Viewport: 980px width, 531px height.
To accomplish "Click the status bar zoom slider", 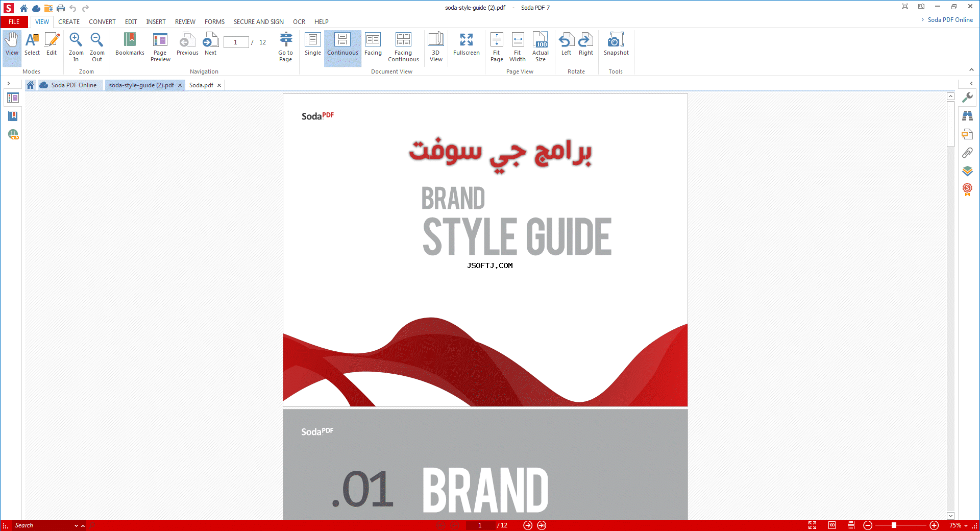I will point(901,525).
